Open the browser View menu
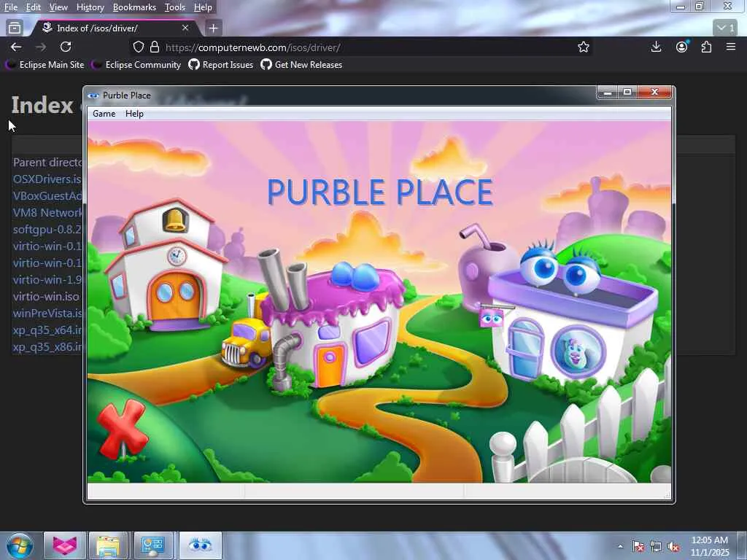Image resolution: width=747 pixels, height=560 pixels. [x=58, y=7]
